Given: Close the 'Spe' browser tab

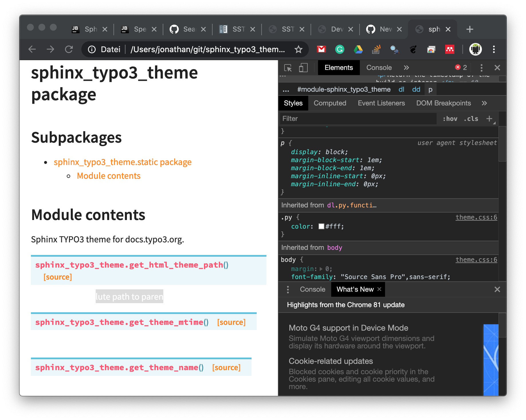Looking at the screenshot, I should tap(154, 29).
